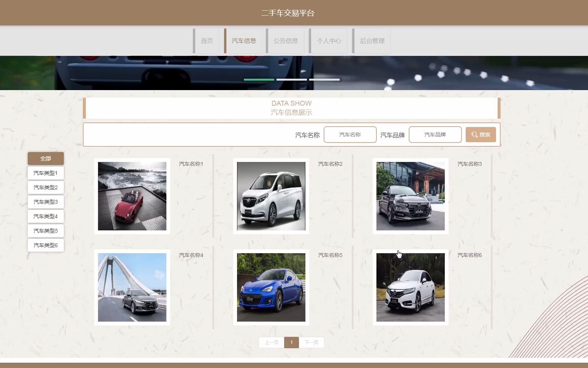Filter by 汽车类型5
The width and height of the screenshot is (588, 368).
coord(46,231)
